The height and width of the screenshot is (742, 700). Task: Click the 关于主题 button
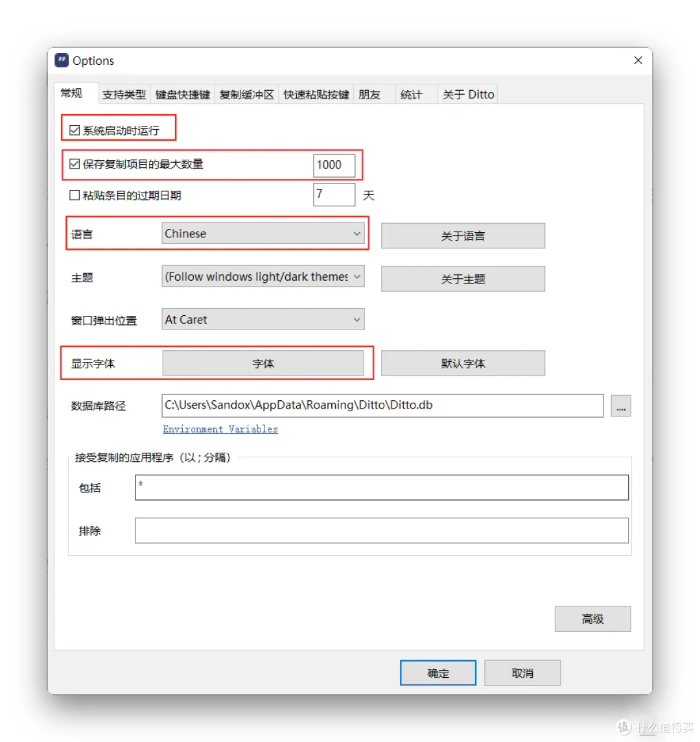pyautogui.click(x=463, y=279)
